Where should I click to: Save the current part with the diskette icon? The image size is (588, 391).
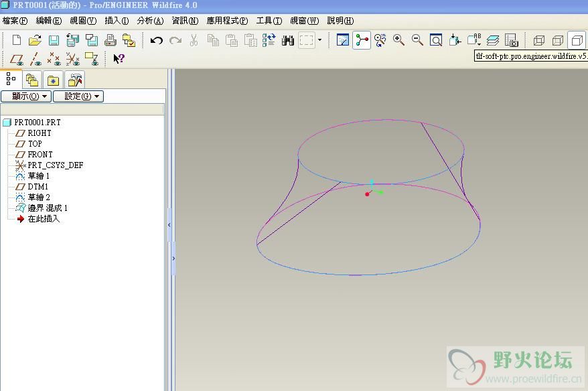coord(54,40)
